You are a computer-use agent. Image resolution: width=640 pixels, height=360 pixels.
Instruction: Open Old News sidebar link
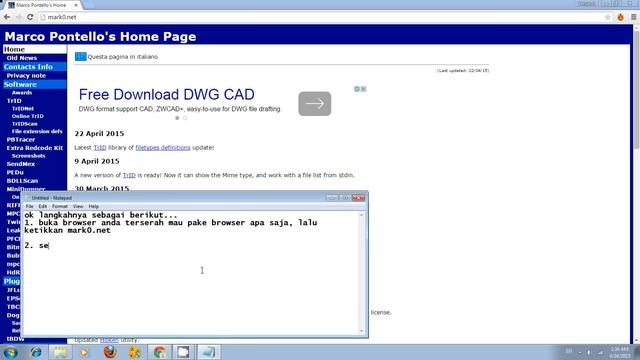(x=22, y=58)
